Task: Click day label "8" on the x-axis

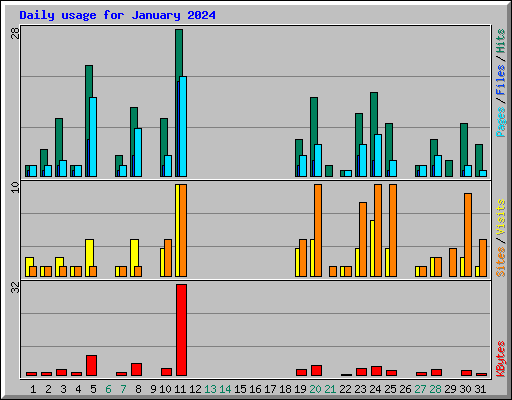Action: pyautogui.click(x=138, y=389)
